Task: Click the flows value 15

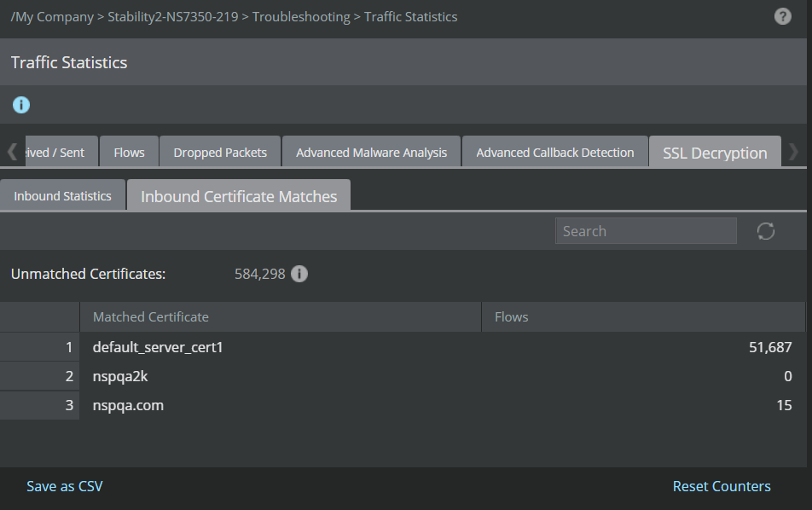Action: click(x=784, y=405)
